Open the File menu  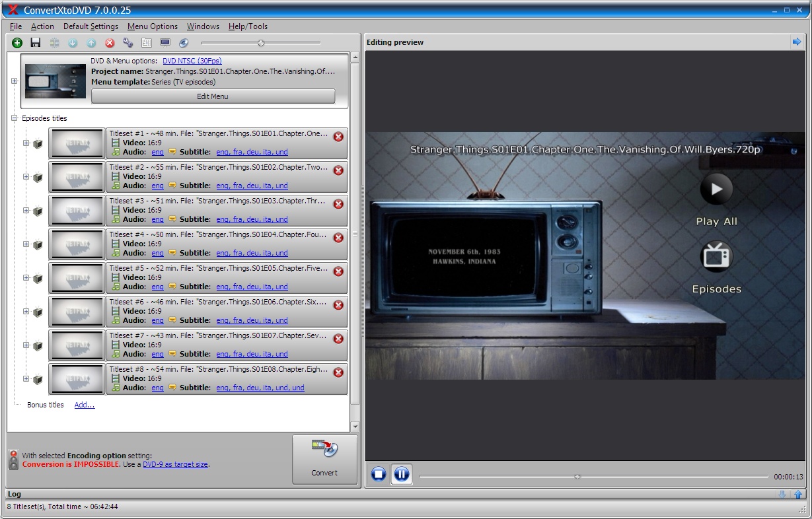click(16, 26)
